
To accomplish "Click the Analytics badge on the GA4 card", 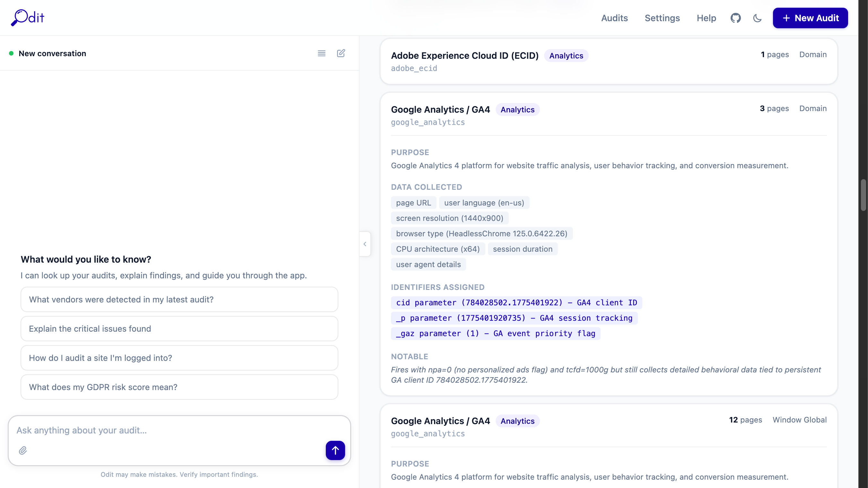I will pos(517,109).
